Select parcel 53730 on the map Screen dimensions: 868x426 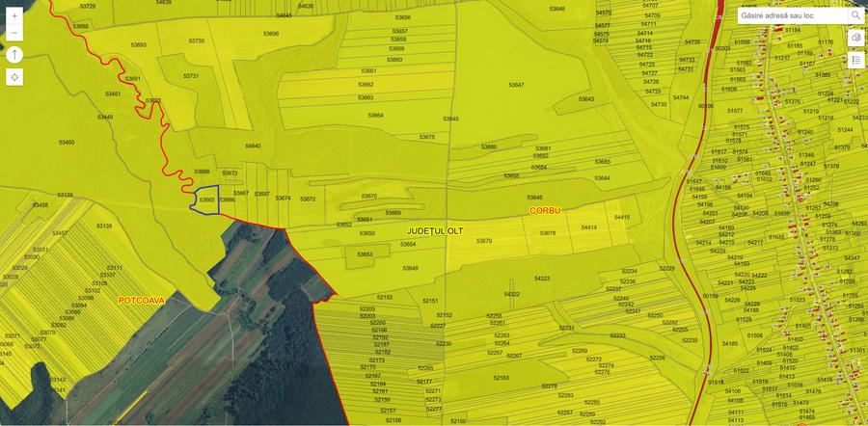point(197,41)
